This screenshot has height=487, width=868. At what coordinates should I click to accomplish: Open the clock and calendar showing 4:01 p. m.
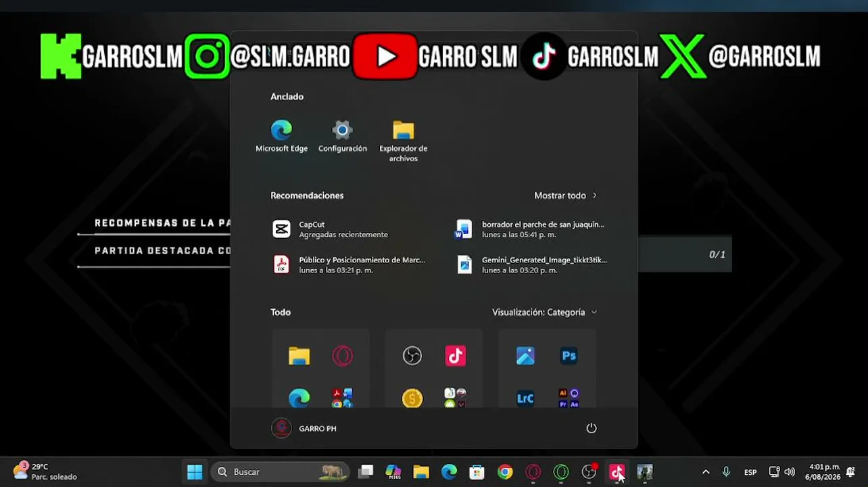pyautogui.click(x=822, y=471)
